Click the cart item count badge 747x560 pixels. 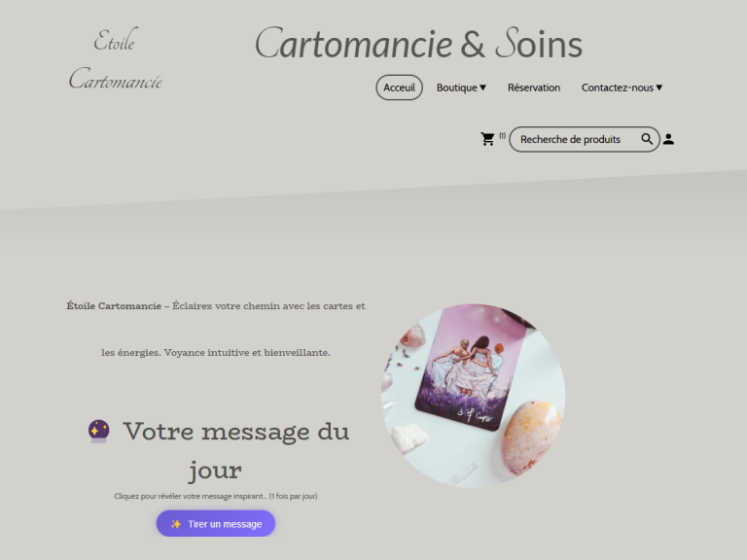coord(502,136)
